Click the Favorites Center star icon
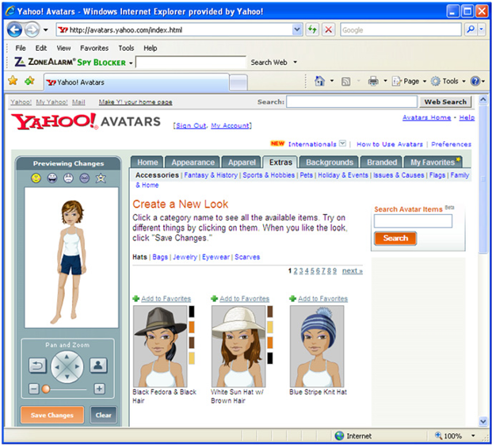Image resolution: width=492 pixels, height=448 pixels. [13, 81]
